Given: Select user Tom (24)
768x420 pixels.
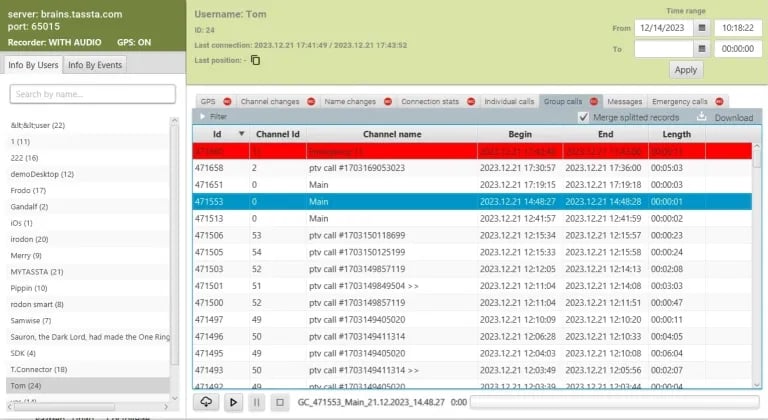Looking at the screenshot, I should tap(88, 385).
